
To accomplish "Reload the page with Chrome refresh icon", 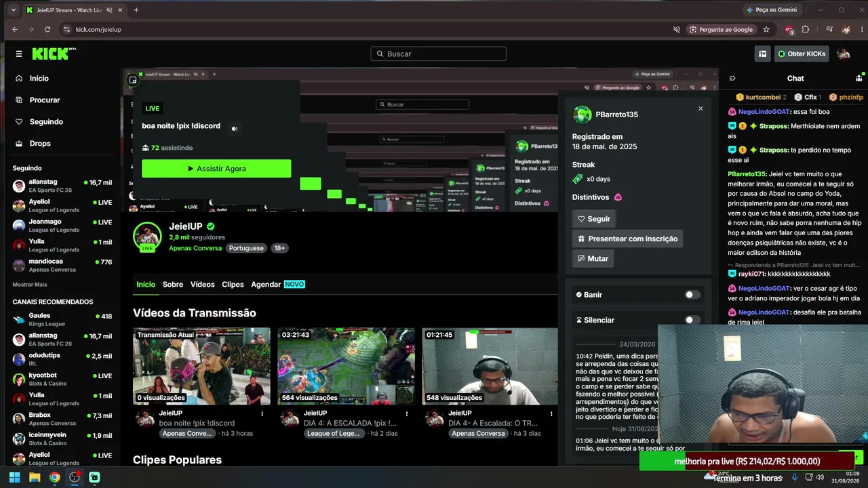I will click(x=47, y=29).
